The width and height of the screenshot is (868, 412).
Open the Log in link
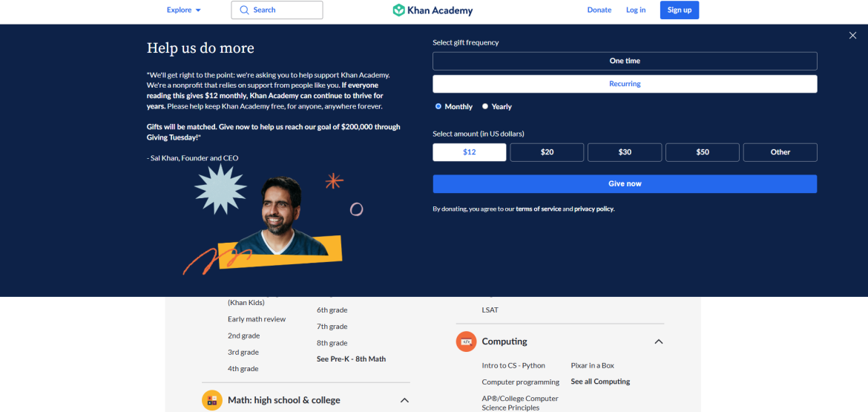636,10
